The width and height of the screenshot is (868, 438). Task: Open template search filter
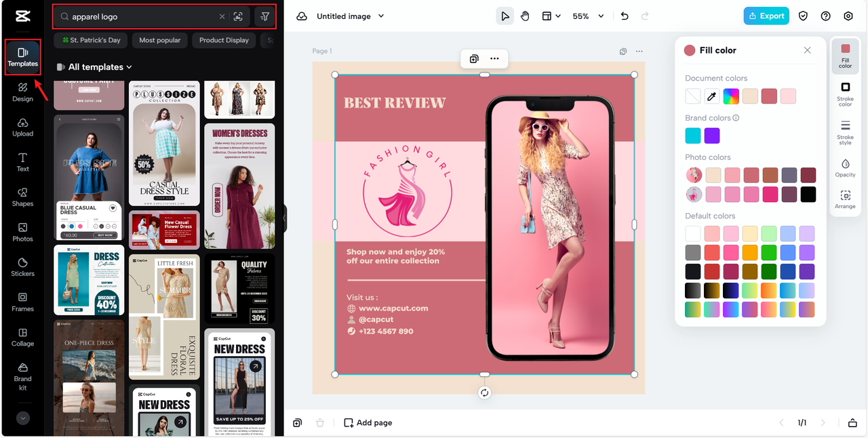pyautogui.click(x=265, y=16)
